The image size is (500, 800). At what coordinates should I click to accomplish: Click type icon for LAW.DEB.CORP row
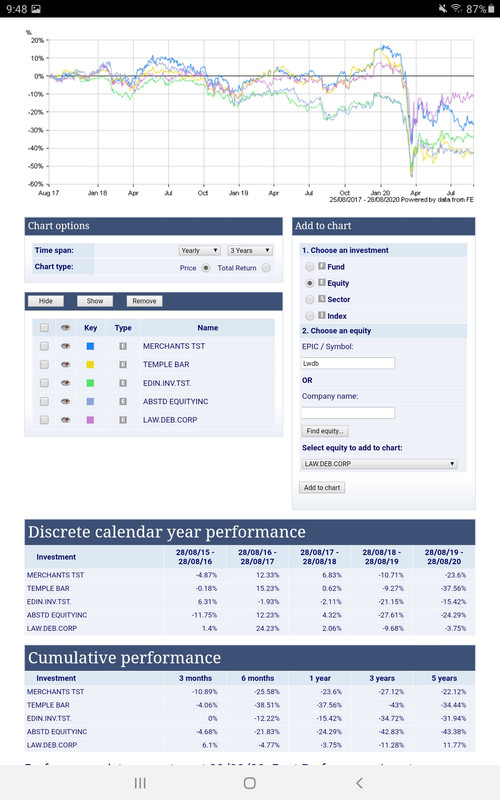[x=123, y=419]
